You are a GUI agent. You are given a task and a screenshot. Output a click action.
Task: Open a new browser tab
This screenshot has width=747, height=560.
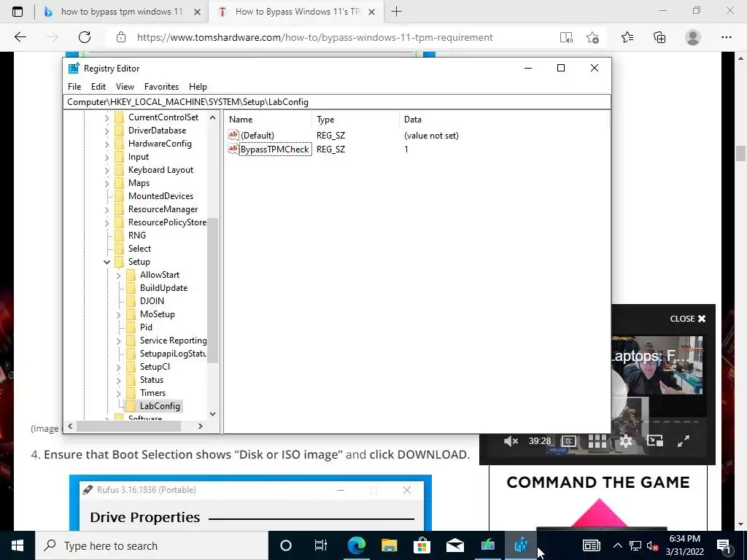tap(396, 12)
